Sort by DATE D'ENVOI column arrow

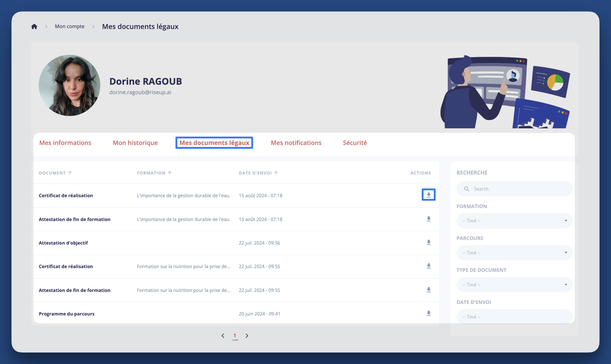pos(276,173)
